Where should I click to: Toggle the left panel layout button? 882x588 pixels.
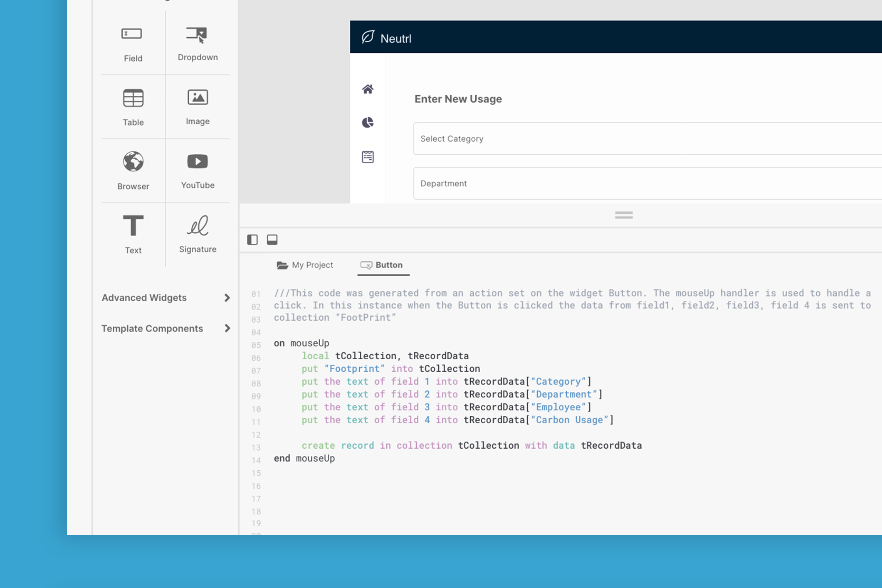pyautogui.click(x=252, y=240)
